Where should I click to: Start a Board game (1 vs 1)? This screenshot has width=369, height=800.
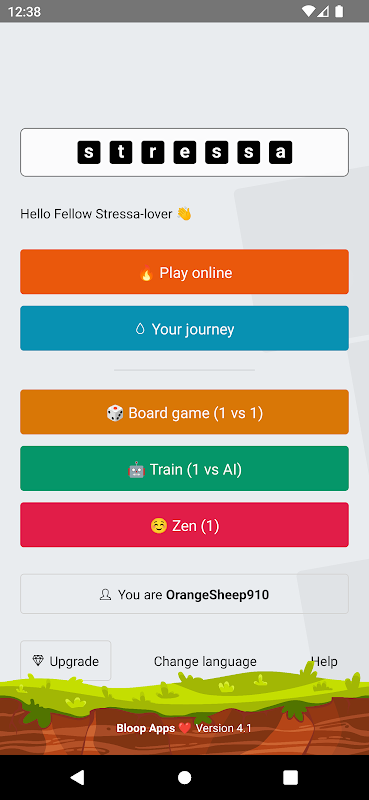pos(184,412)
